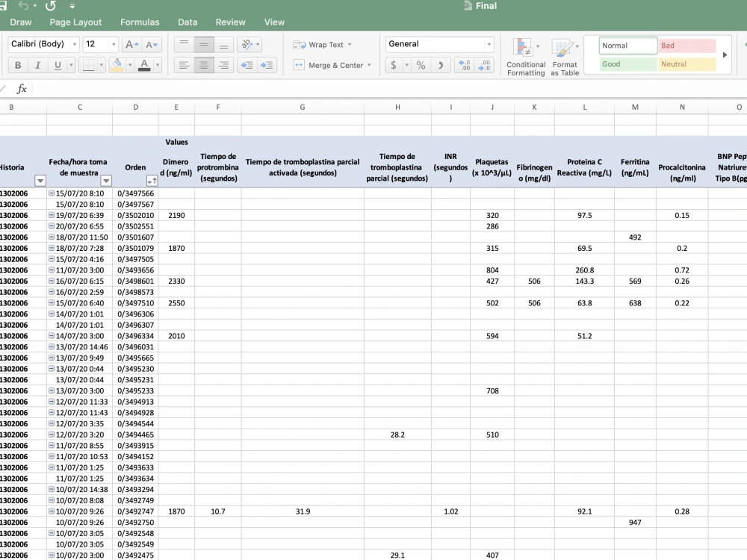Viewport: 747px width, 560px height.
Task: Open the Number Format General dropdown
Action: pos(489,45)
